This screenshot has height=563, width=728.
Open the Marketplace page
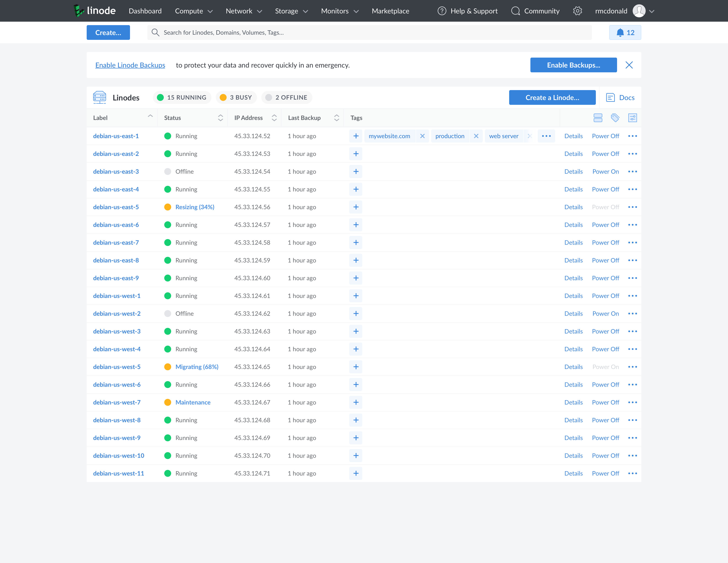click(x=390, y=11)
